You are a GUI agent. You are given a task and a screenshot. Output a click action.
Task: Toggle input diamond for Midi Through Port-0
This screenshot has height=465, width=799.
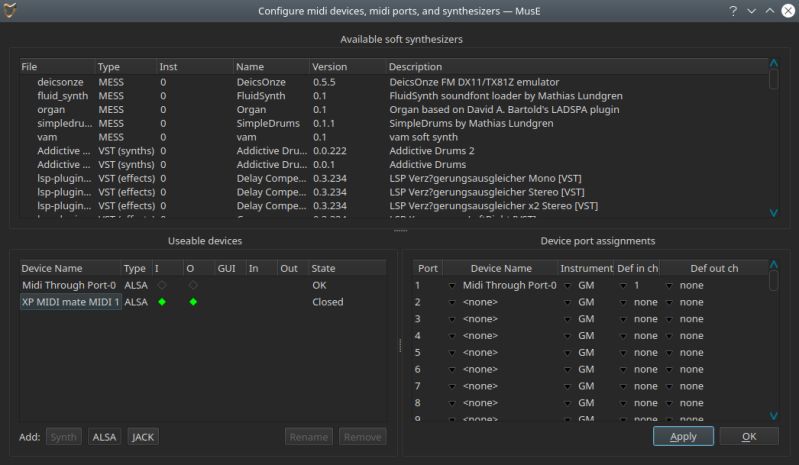click(162, 285)
